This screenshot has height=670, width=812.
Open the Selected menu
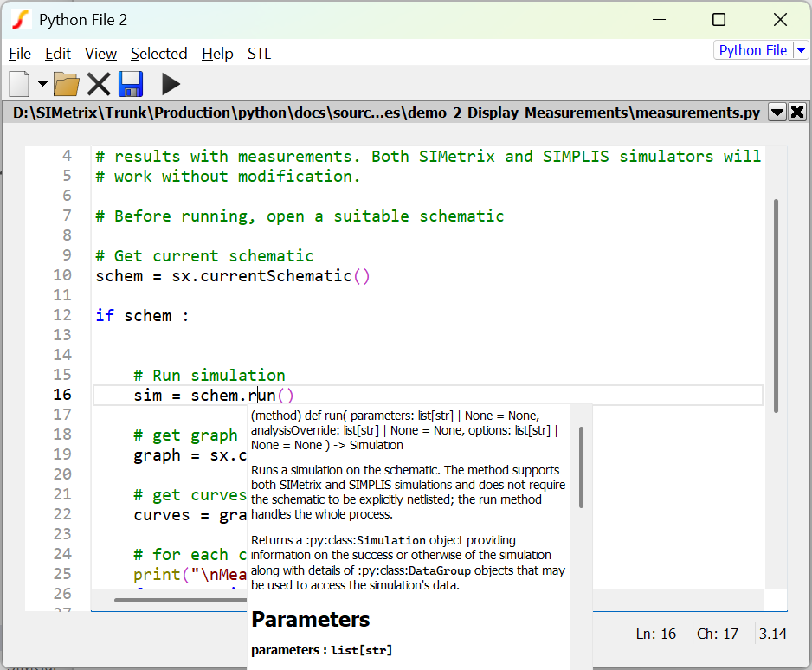(158, 54)
